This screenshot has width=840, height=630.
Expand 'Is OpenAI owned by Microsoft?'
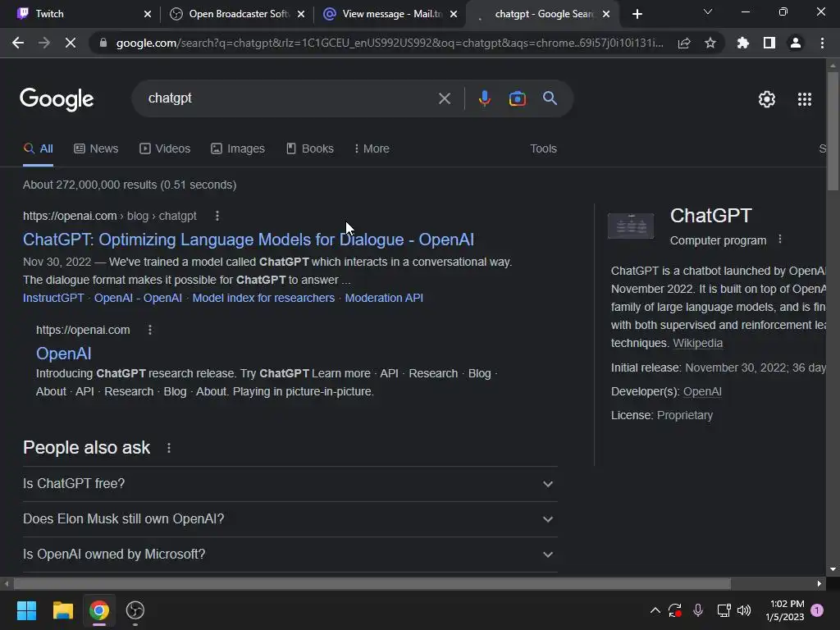[290, 555]
